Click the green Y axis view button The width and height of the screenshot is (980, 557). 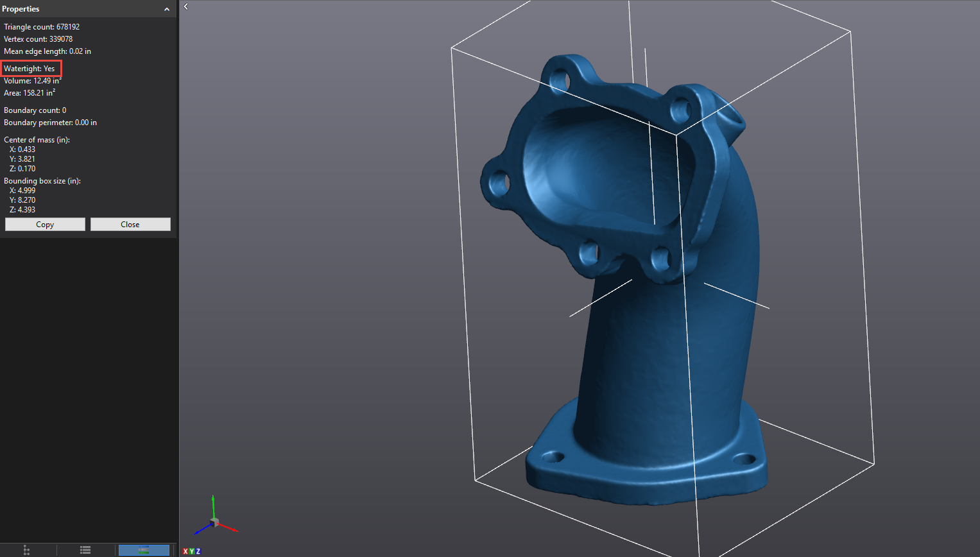(x=192, y=551)
